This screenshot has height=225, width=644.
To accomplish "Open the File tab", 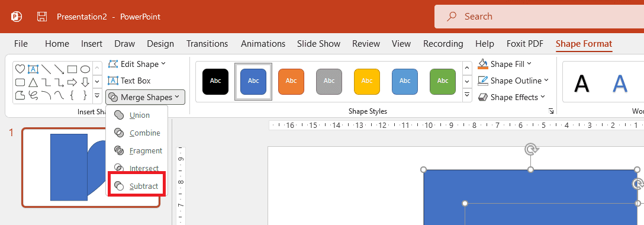I will click(x=21, y=44).
